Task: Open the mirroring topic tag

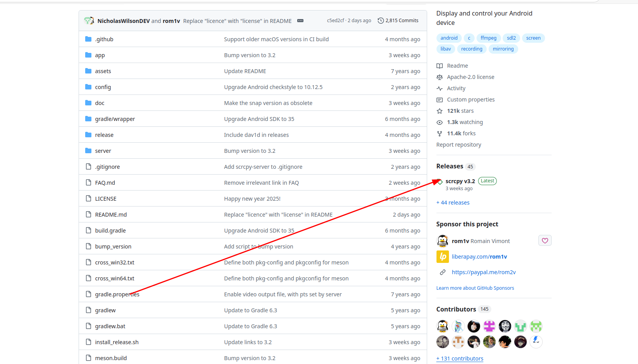Action: point(503,49)
